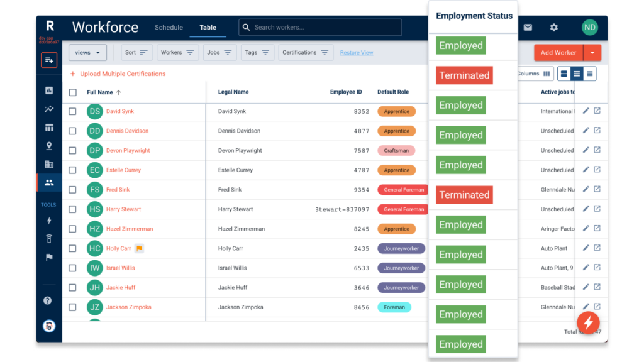Expand the Add Worker dropdown arrow
This screenshot has height=362, width=644.
pos(592,53)
